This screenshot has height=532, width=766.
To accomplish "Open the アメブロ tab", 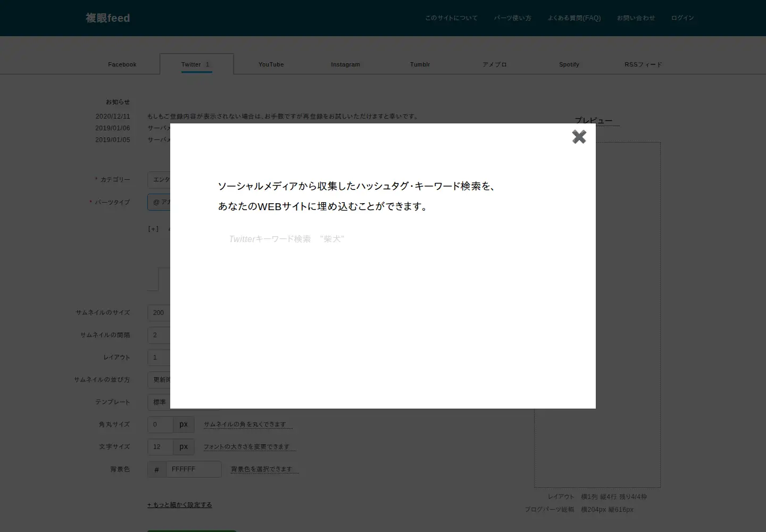I will tap(495, 64).
